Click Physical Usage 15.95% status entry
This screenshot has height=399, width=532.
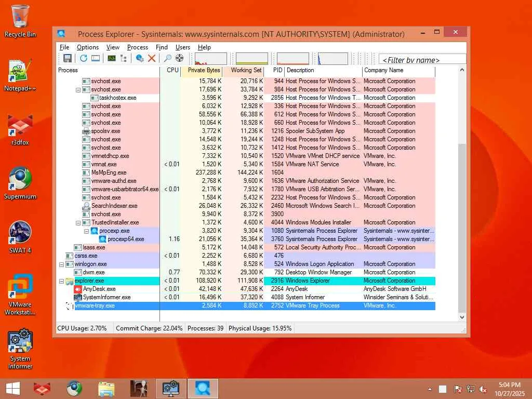click(x=260, y=328)
